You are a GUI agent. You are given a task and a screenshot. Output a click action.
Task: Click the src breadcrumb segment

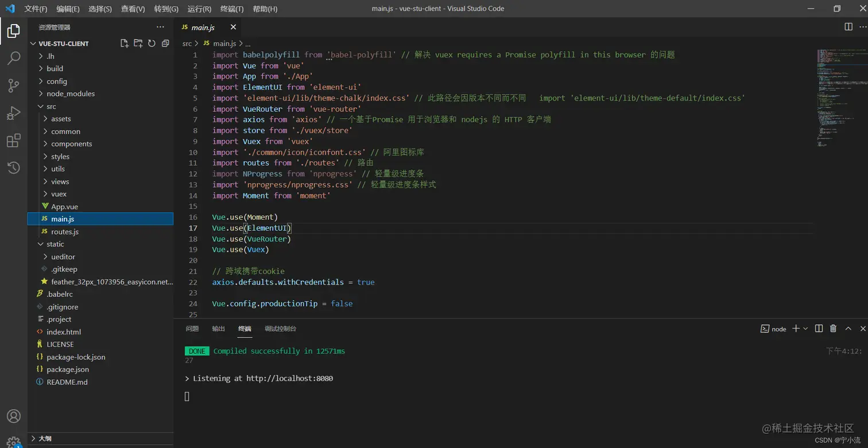187,44
